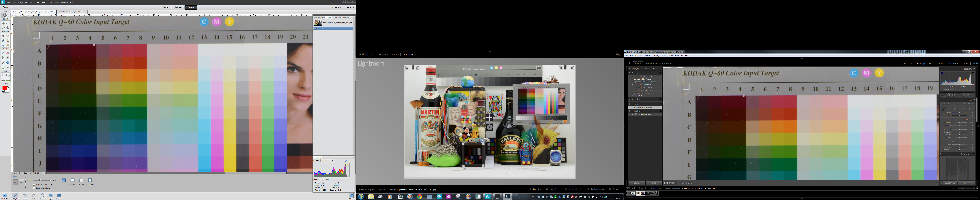
Task: Open the histogram Channel Colors dropdown
Action: pos(328,161)
